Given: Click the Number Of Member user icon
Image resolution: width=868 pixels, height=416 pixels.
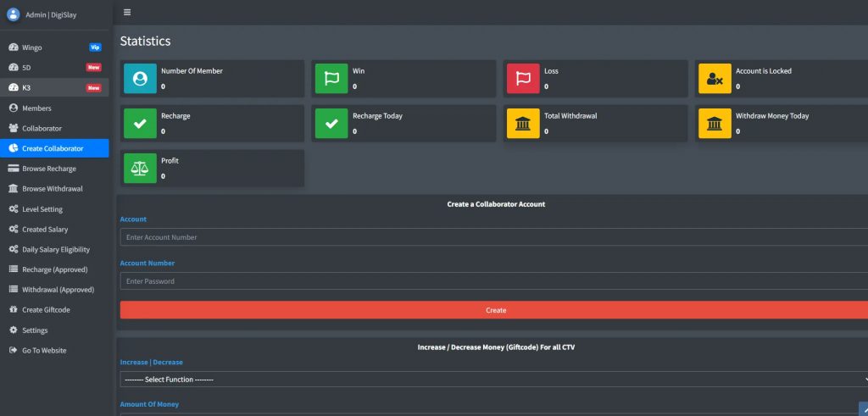Looking at the screenshot, I should pos(140,78).
